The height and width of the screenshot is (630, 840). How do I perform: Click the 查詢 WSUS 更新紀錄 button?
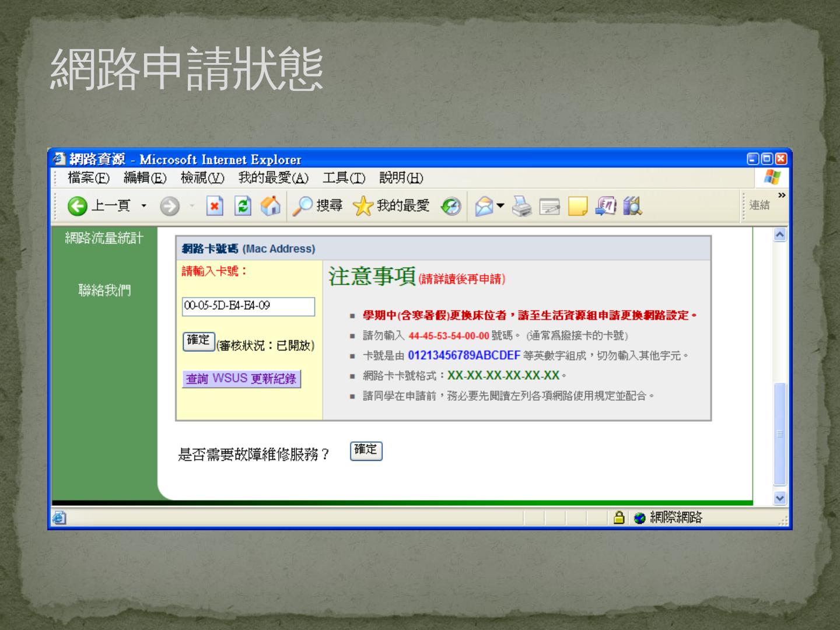pos(242,379)
